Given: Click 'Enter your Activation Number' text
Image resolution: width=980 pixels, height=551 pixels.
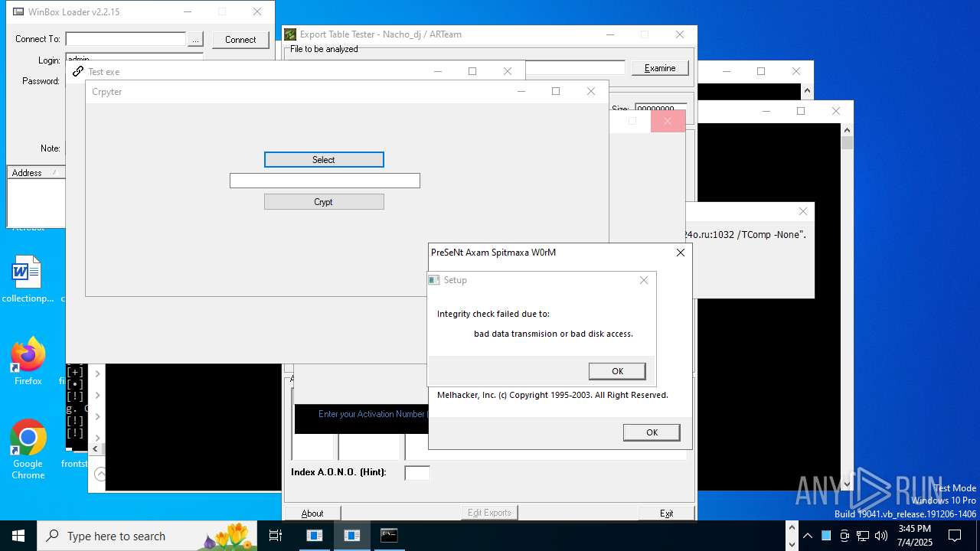Looking at the screenshot, I should click(372, 414).
